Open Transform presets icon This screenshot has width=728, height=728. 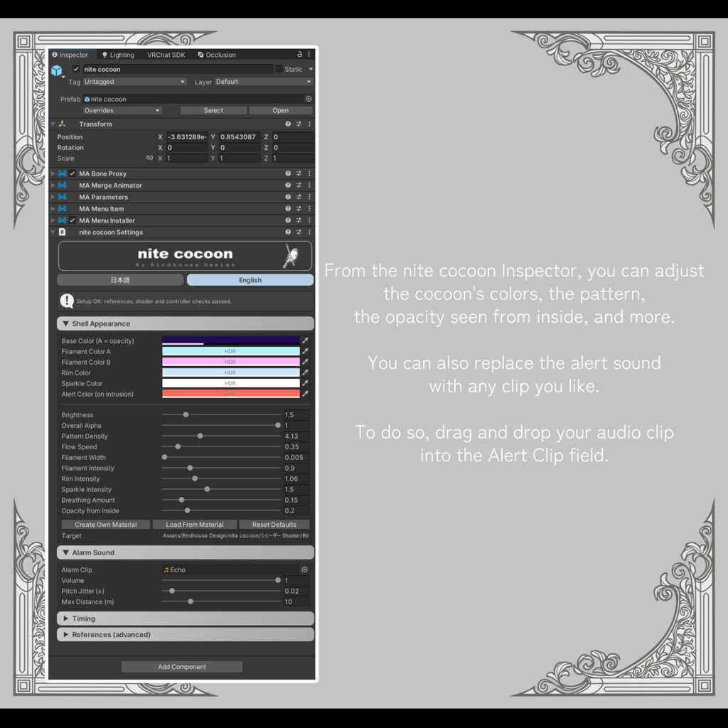pyautogui.click(x=299, y=124)
